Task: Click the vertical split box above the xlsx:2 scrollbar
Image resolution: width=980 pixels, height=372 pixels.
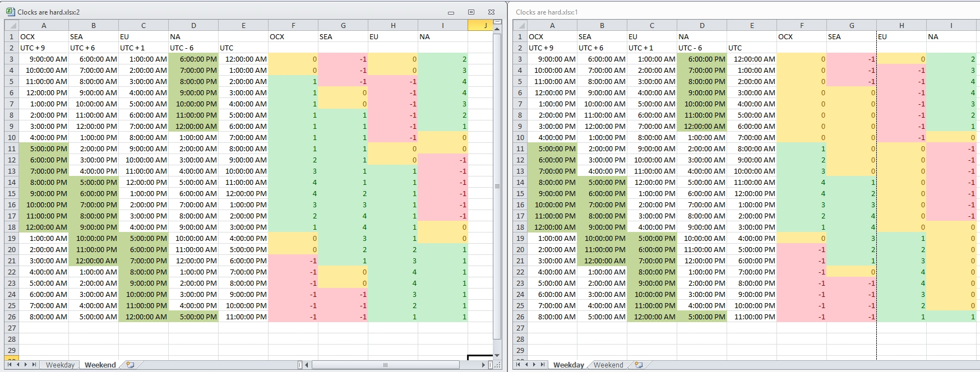Action: click(497, 22)
